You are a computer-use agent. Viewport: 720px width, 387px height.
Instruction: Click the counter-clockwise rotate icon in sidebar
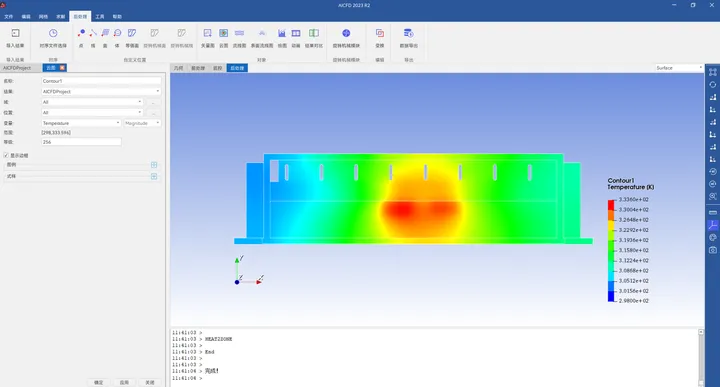(713, 171)
